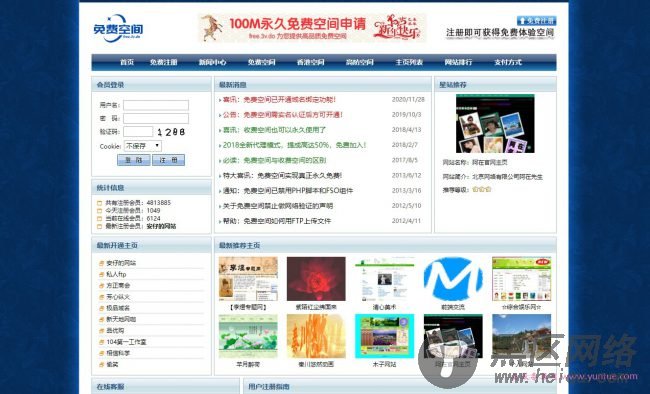Click the newest member link 安仔的网站 in stats

(x=161, y=226)
